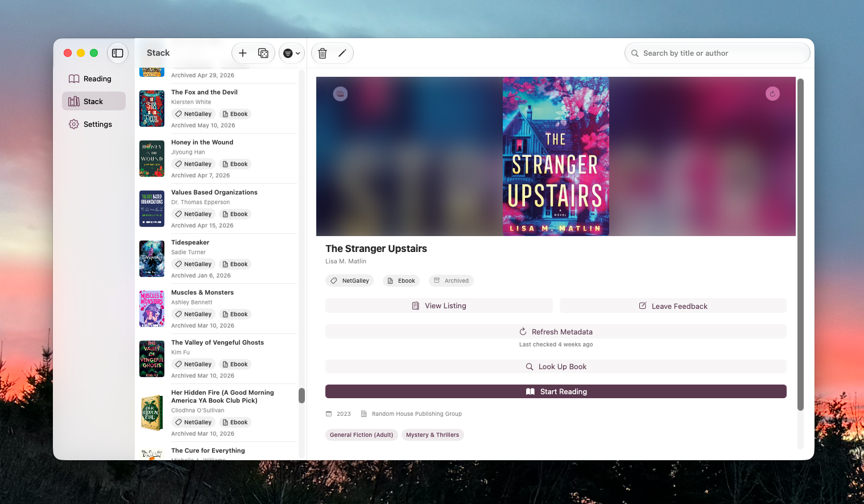Open The Stranger Upstairs large cover image
Image resolution: width=864 pixels, height=504 pixels.
tap(556, 156)
